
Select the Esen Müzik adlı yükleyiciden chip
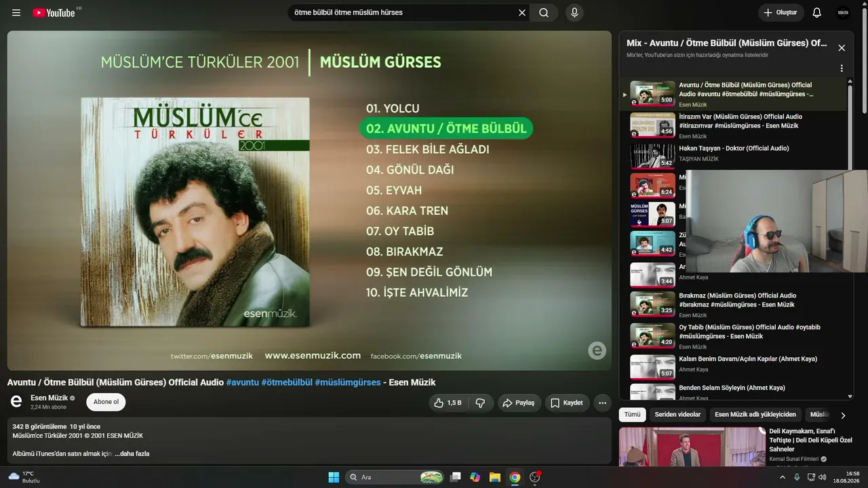pos(755,415)
